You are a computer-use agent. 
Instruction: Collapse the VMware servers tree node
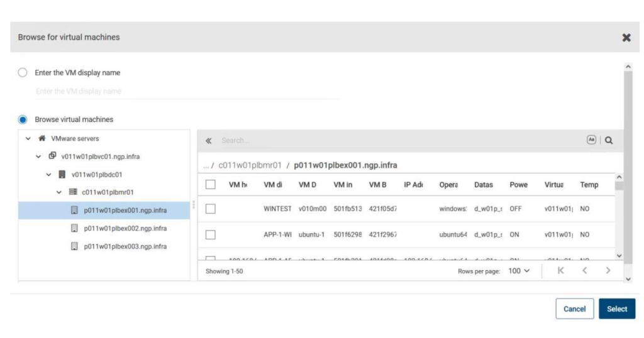(x=28, y=139)
